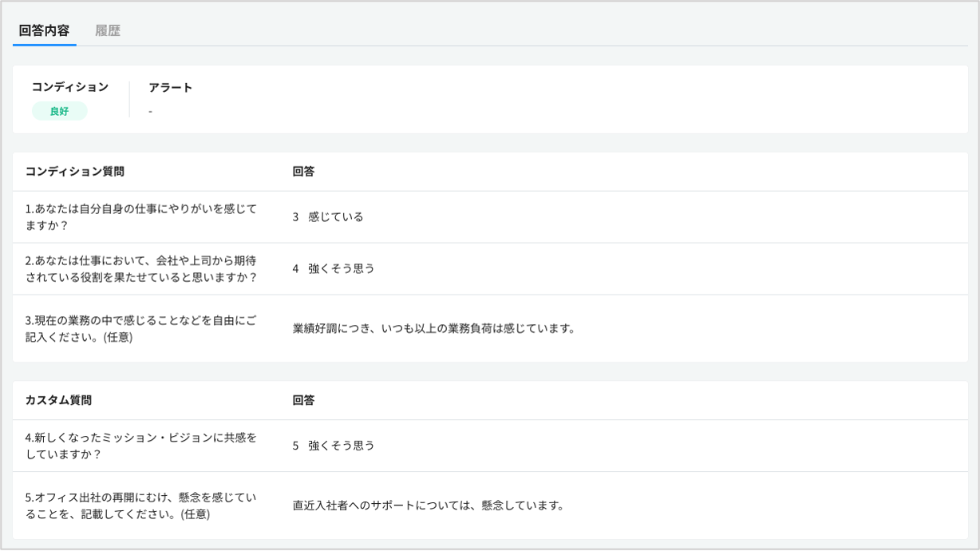Viewport: 980px width, 551px height.
Task: Click the answer "5 強くそう思う"
Action: click(x=334, y=446)
